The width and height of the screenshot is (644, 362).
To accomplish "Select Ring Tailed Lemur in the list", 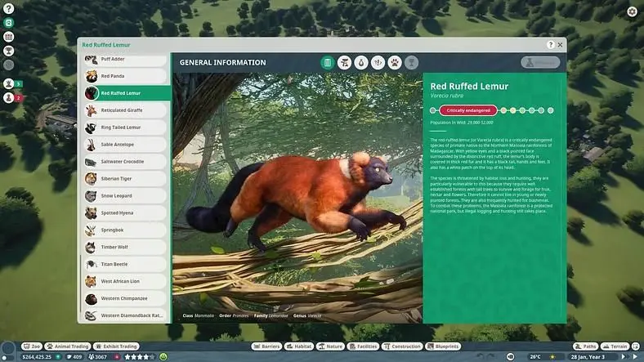I will pyautogui.click(x=125, y=127).
